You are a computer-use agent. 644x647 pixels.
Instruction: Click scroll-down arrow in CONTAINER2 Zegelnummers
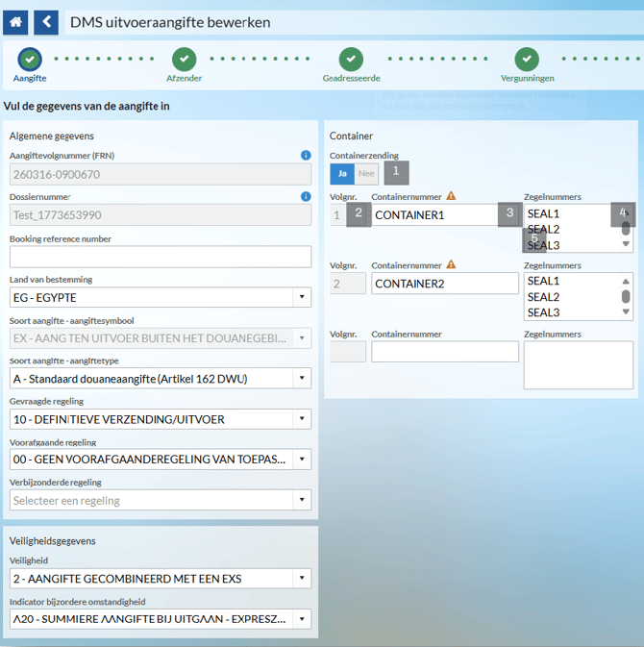(x=626, y=311)
